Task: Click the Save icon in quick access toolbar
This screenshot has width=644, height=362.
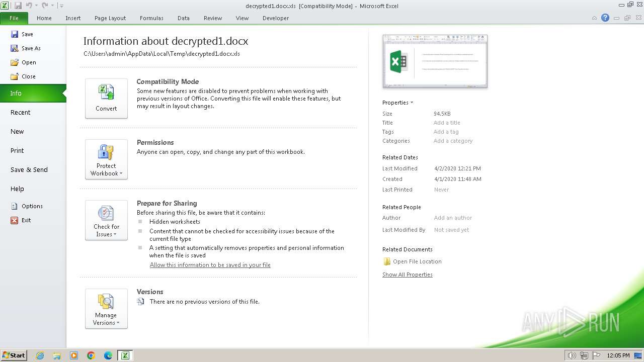Action: 18,6
